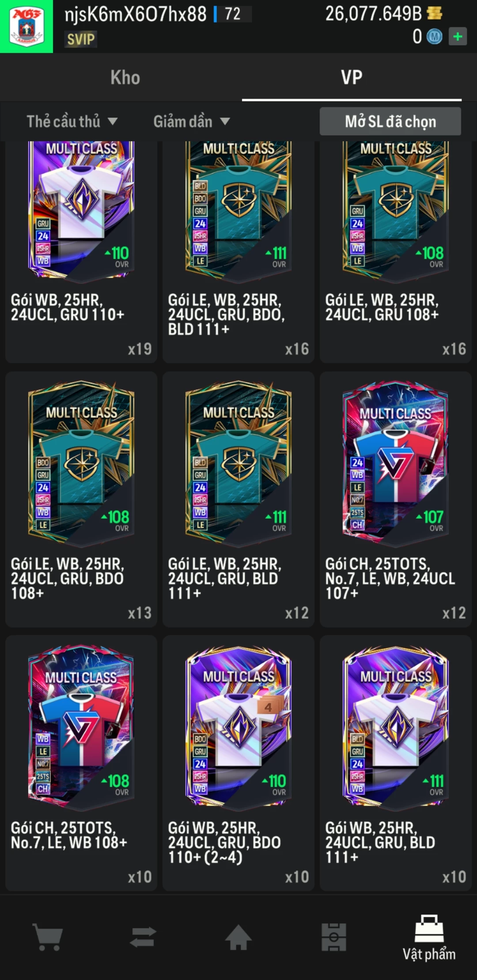Go to the home icon
The width and height of the screenshot is (477, 980).
pyautogui.click(x=238, y=936)
